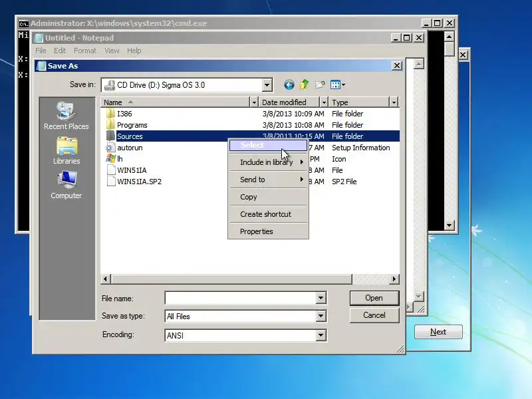
Task: Click Next in the setup window
Action: (x=438, y=332)
